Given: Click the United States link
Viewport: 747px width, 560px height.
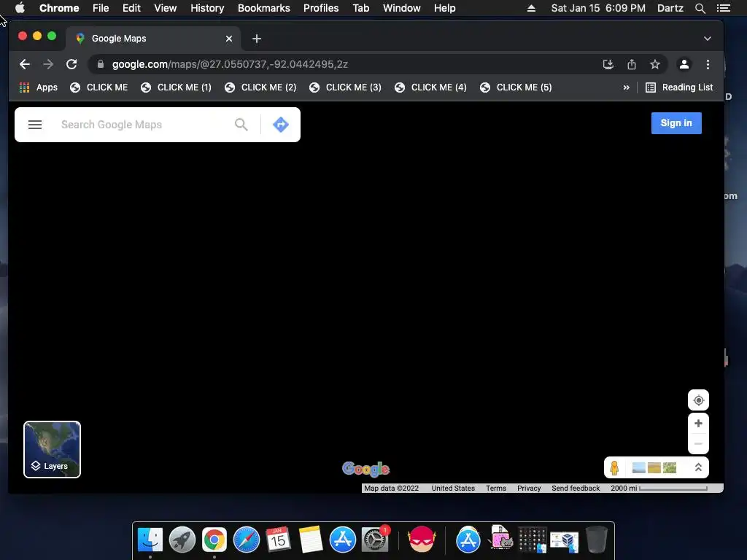Looking at the screenshot, I should pos(453,489).
